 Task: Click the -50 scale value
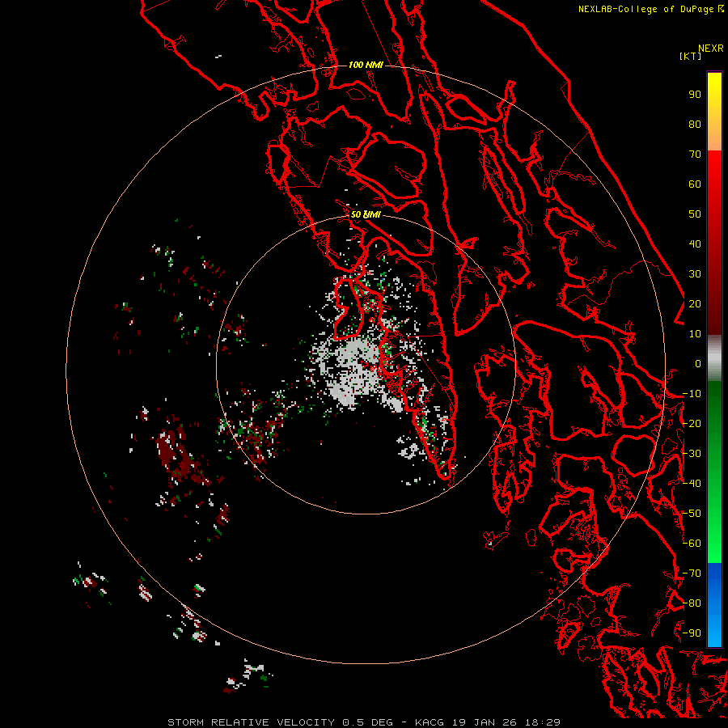692,513
